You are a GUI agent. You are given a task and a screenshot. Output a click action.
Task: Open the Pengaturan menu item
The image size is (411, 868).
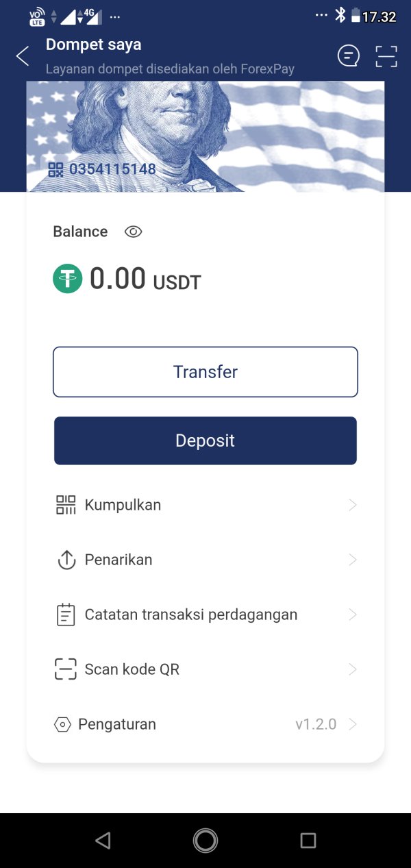117,724
